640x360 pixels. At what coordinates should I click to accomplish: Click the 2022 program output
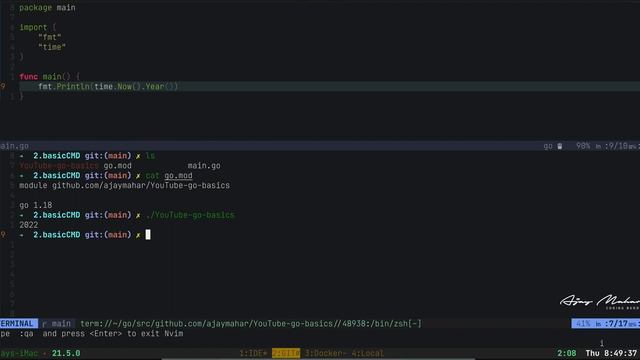pos(29,225)
